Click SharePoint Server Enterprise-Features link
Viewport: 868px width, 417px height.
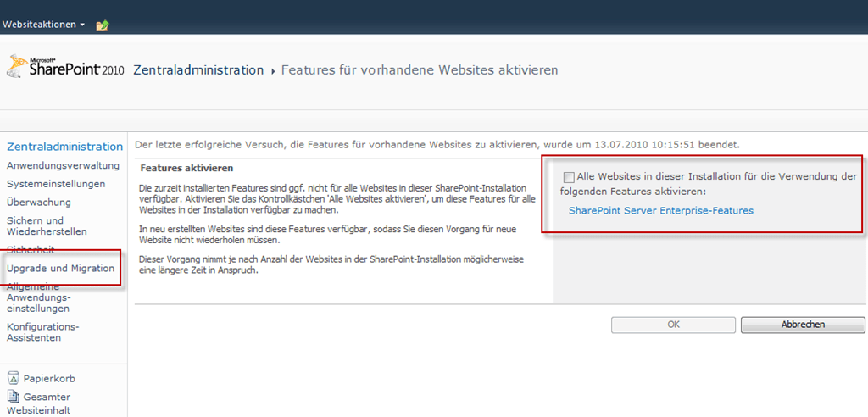(x=661, y=210)
